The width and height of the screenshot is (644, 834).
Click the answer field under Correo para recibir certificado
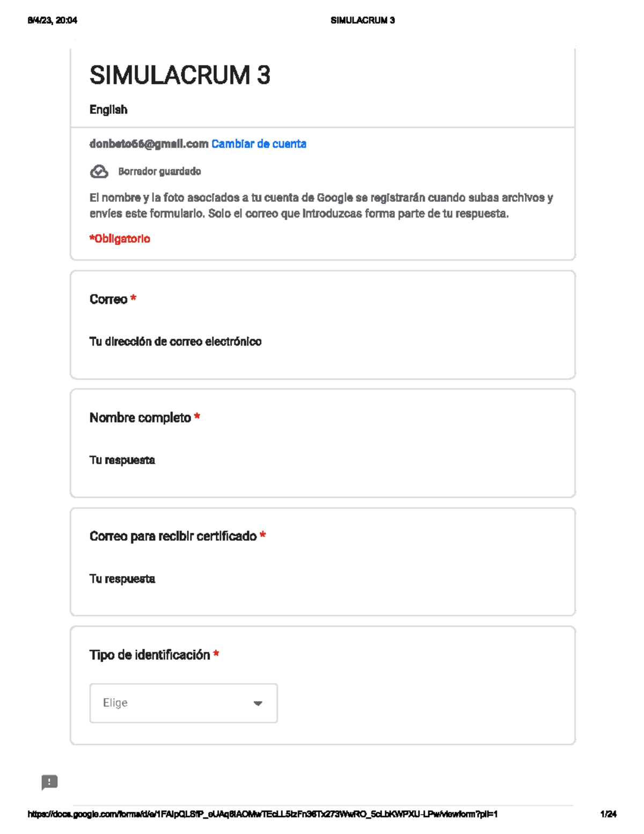coord(122,579)
